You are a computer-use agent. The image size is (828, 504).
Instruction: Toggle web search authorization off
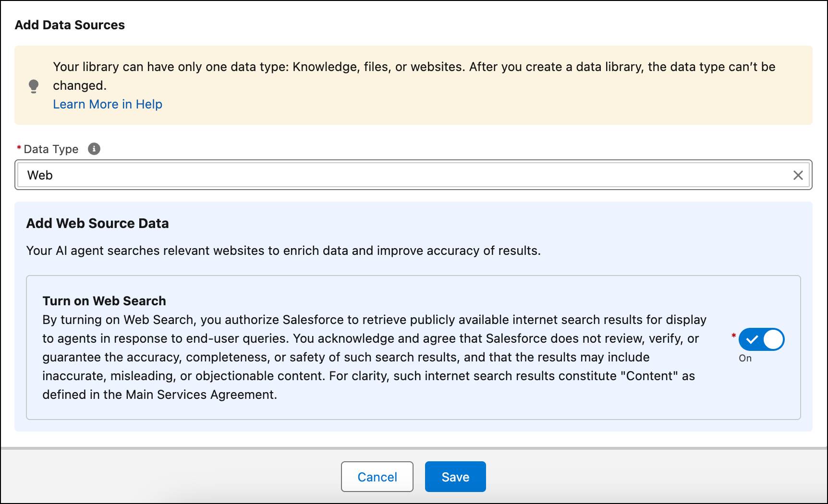pyautogui.click(x=762, y=339)
